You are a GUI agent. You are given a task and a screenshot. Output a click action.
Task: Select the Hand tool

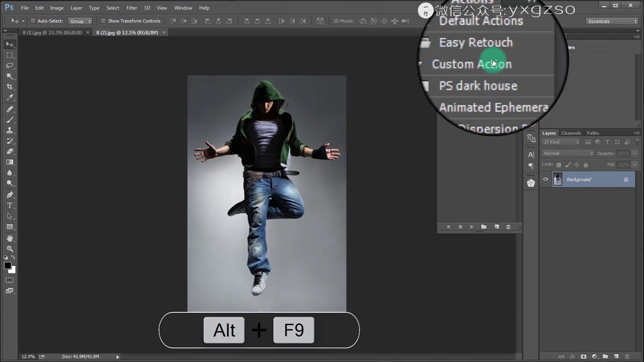10,238
